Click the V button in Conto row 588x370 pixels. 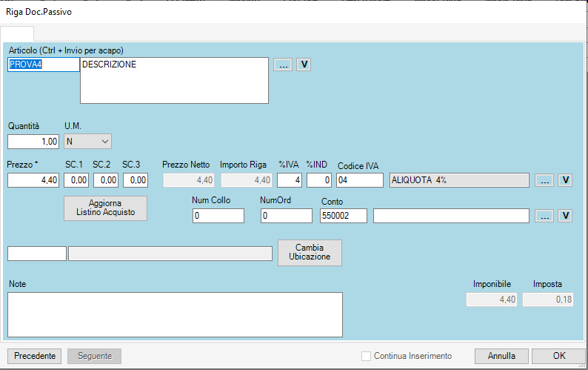click(565, 216)
